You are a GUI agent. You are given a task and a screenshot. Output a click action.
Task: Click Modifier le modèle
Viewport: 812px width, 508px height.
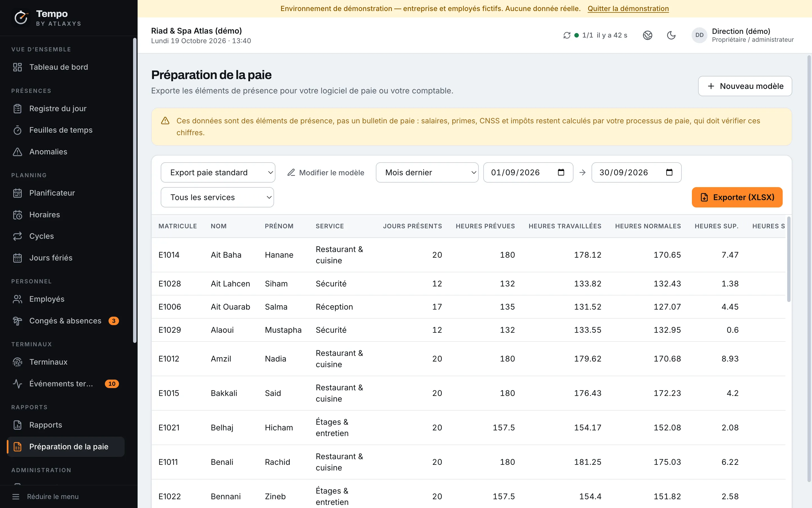point(326,173)
